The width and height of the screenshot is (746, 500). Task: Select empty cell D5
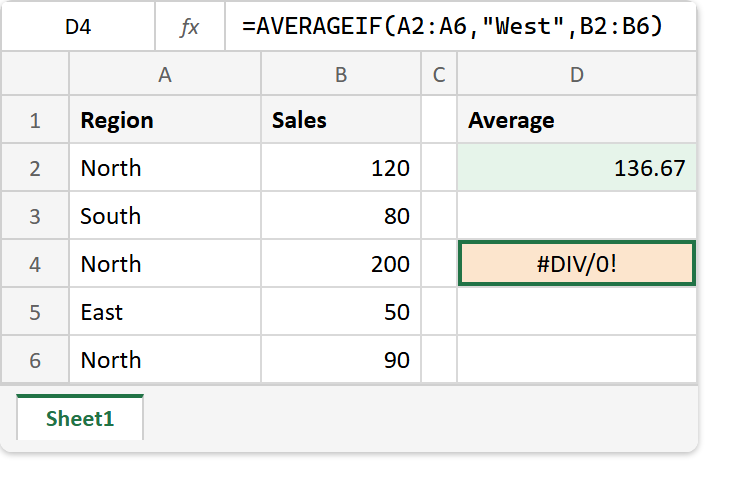point(577,312)
